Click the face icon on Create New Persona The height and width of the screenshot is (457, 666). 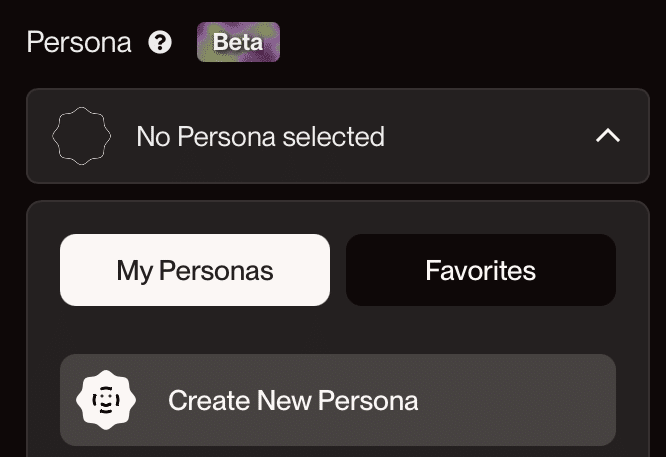(x=106, y=400)
